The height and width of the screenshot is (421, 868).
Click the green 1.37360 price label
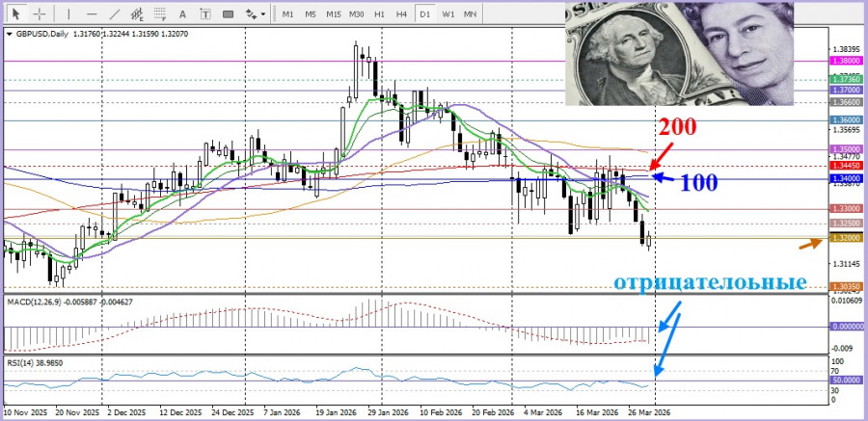[847, 80]
